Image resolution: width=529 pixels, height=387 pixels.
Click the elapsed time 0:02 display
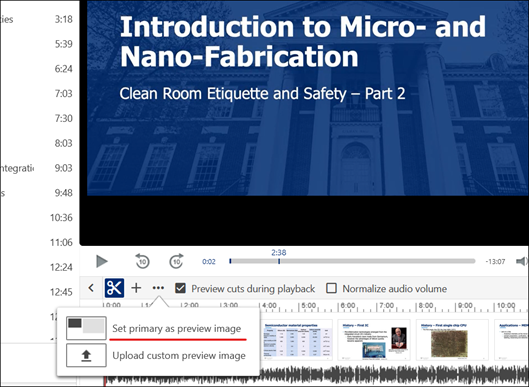click(209, 261)
